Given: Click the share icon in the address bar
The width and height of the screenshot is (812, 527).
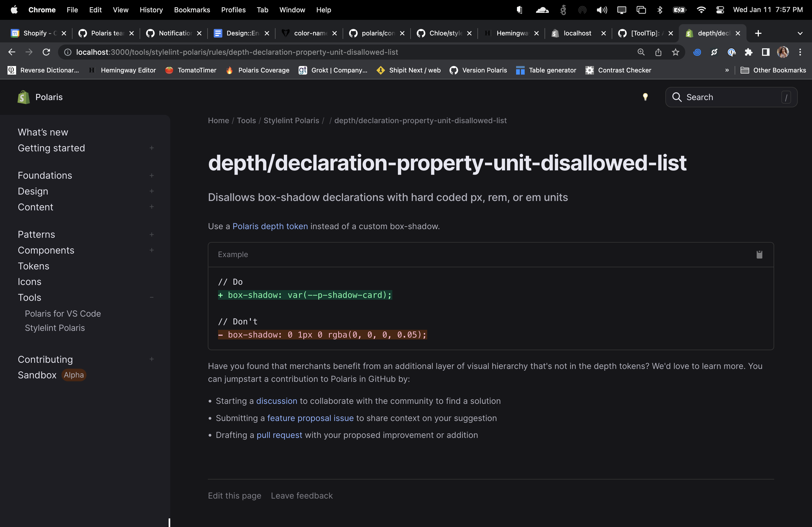Looking at the screenshot, I should (x=658, y=52).
